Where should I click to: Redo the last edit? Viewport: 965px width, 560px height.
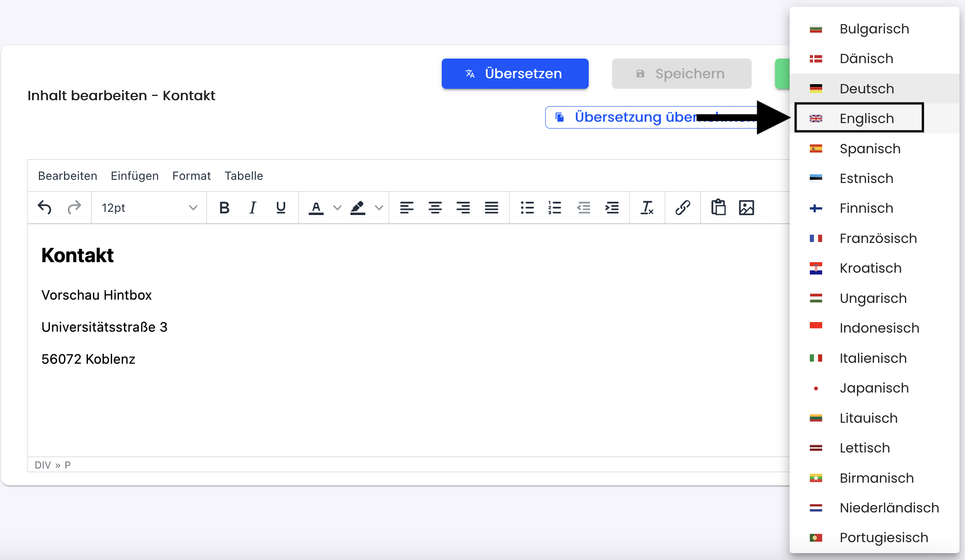click(74, 208)
